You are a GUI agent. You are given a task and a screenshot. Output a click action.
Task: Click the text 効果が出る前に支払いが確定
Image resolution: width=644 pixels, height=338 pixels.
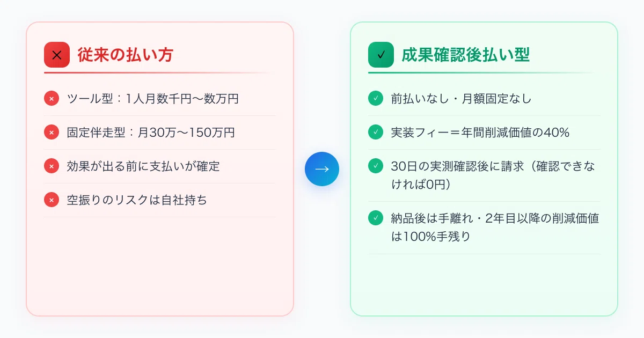[x=143, y=166]
